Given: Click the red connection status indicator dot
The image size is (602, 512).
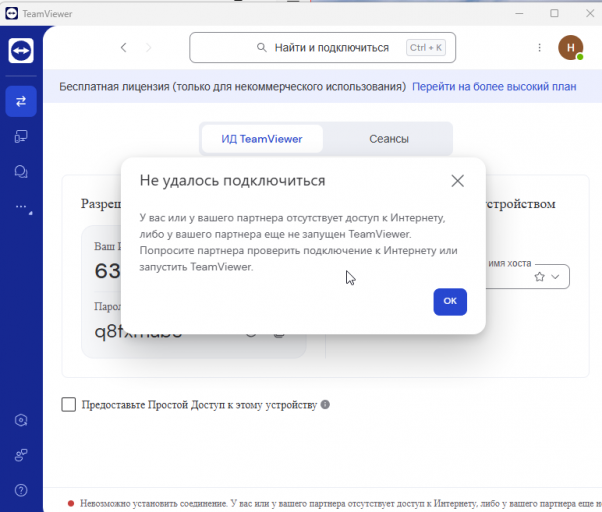Looking at the screenshot, I should coord(71,503).
